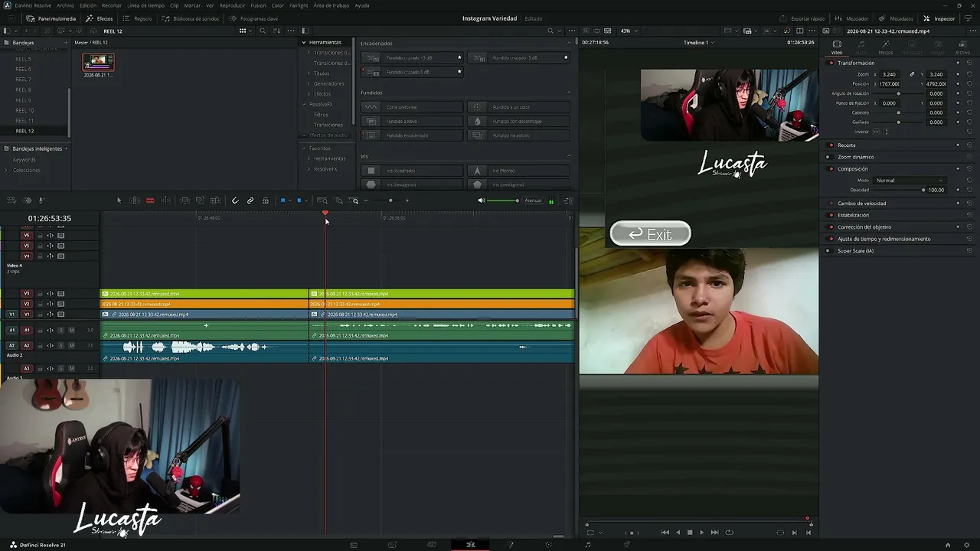
Task: Stop playback in the viewer
Action: [690, 533]
